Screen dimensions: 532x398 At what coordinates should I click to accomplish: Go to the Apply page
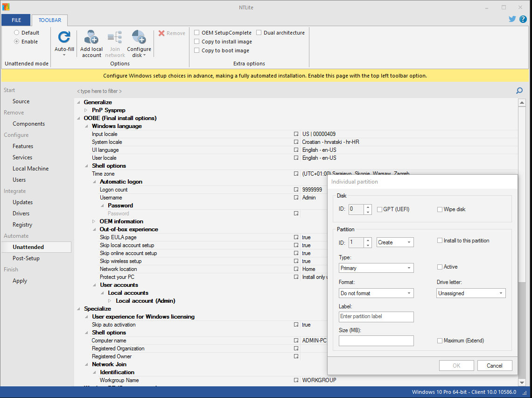(x=20, y=280)
